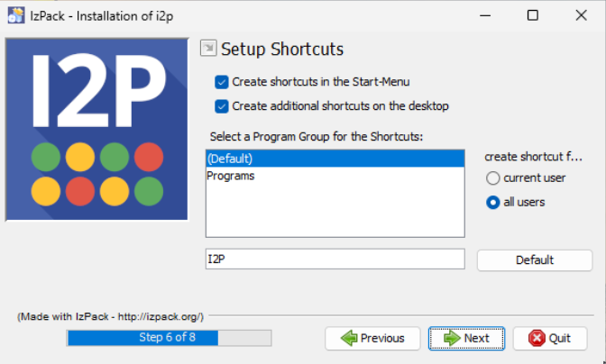This screenshot has height=364, width=606.
Task: Click the IzPack icon in title bar
Action: [15, 15]
